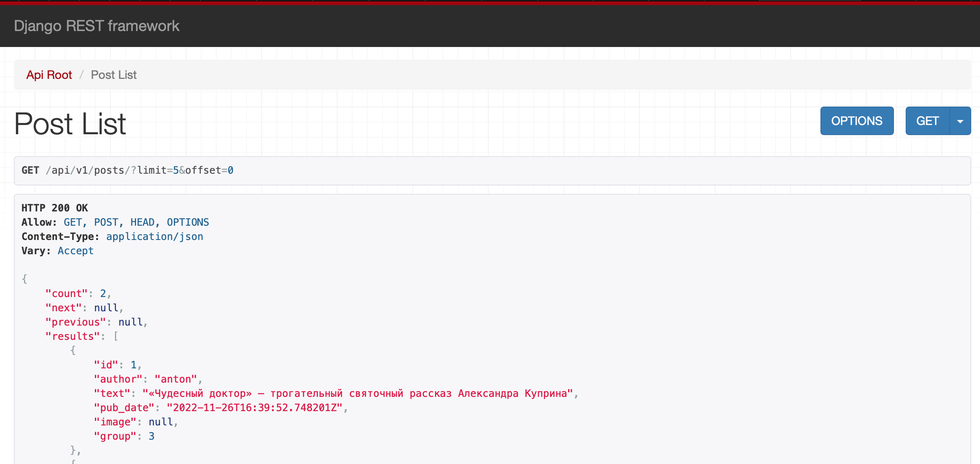Viewport: 980px width, 464px height.
Task: Select Post List breadcrumb item
Action: (114, 75)
